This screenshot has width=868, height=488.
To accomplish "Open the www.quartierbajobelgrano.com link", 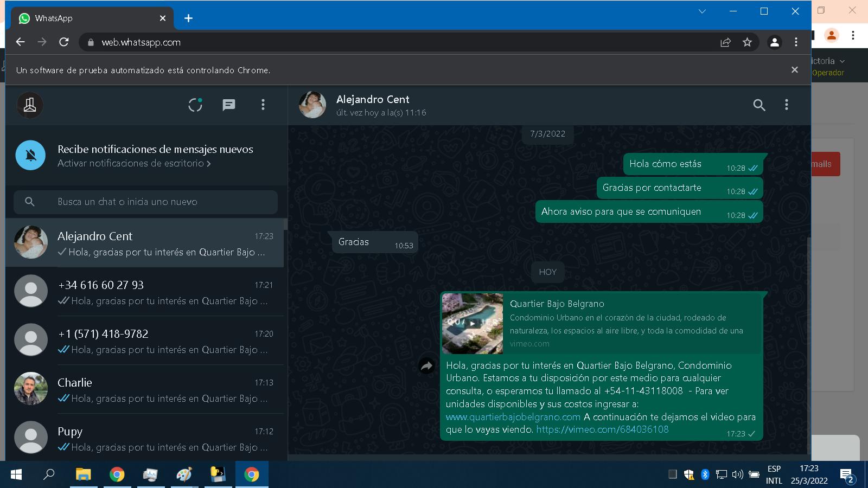I will click(513, 417).
